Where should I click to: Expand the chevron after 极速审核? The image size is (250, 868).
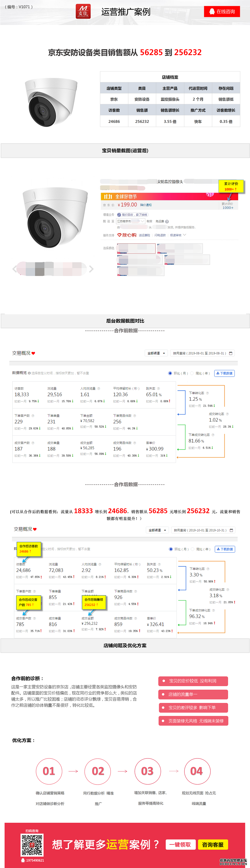click(184, 235)
